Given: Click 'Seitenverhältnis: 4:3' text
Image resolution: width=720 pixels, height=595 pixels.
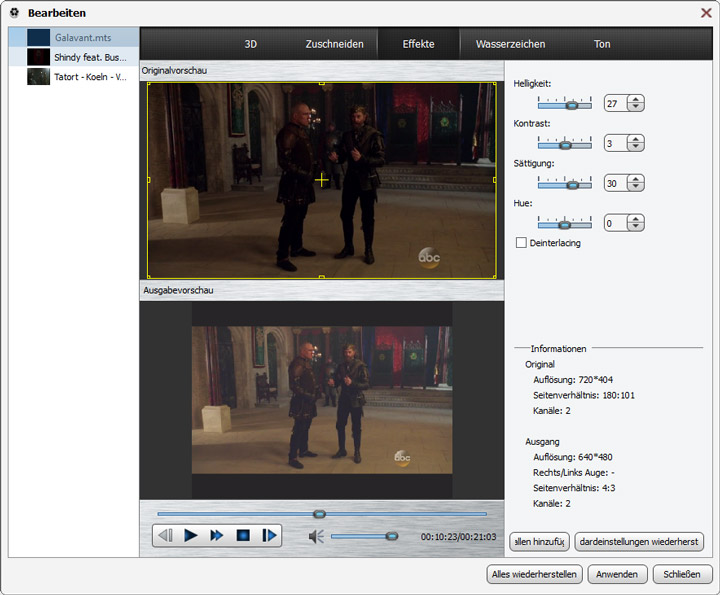Looking at the screenshot, I should point(574,488).
